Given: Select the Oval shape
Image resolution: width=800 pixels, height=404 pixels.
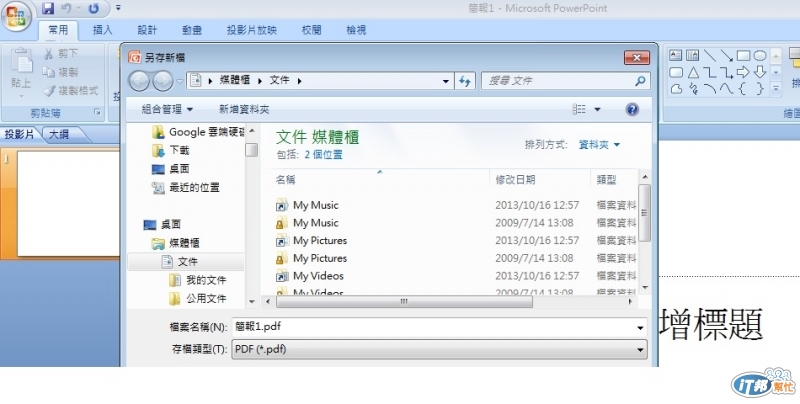Looking at the screenshot, I should click(x=760, y=55).
